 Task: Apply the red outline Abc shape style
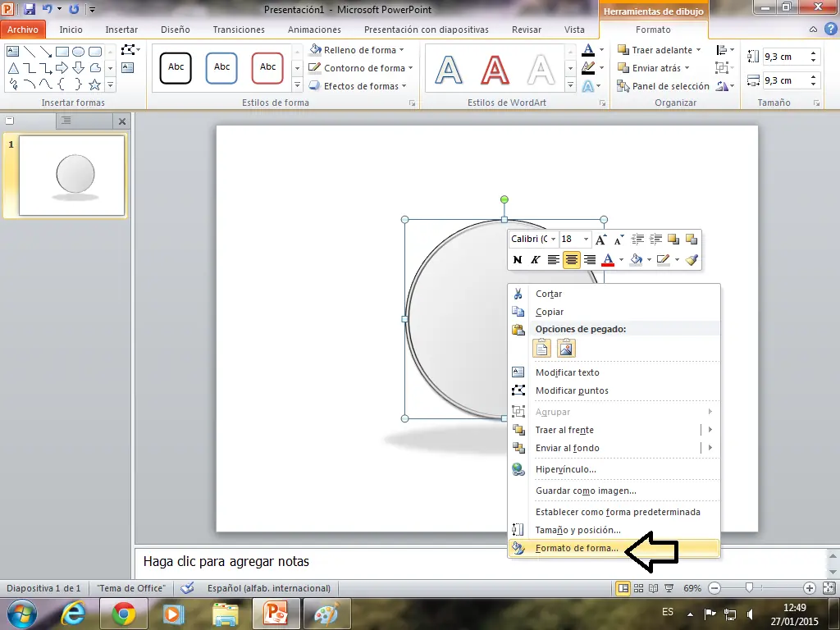pos(268,68)
